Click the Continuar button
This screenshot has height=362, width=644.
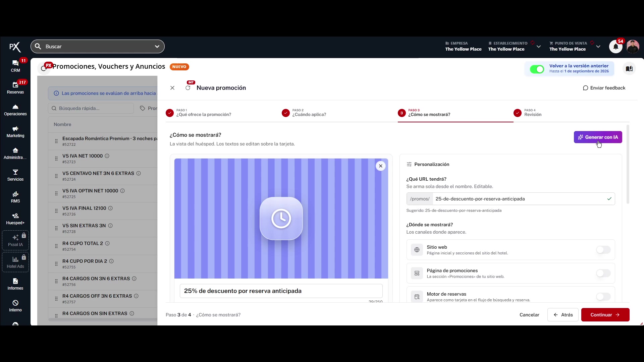[605, 315]
